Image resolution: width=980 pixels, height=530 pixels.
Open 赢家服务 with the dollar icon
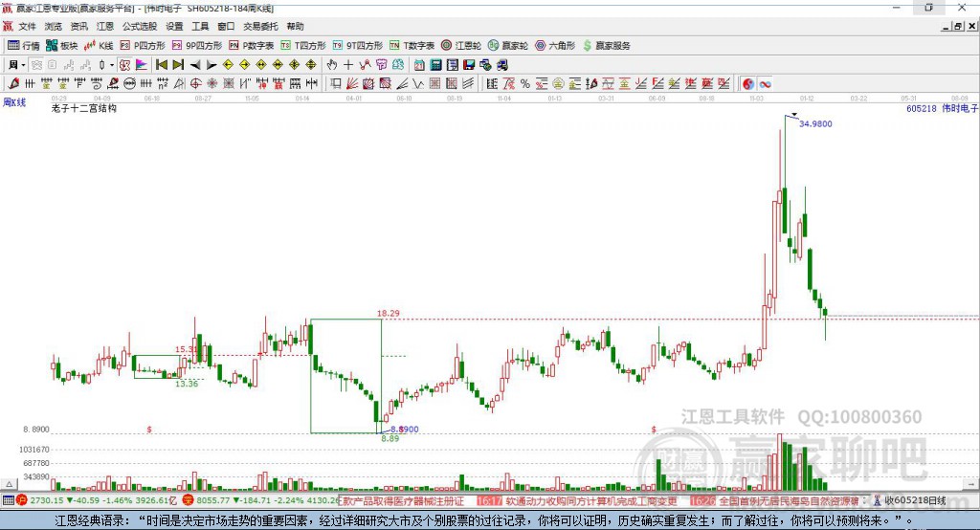[606, 46]
